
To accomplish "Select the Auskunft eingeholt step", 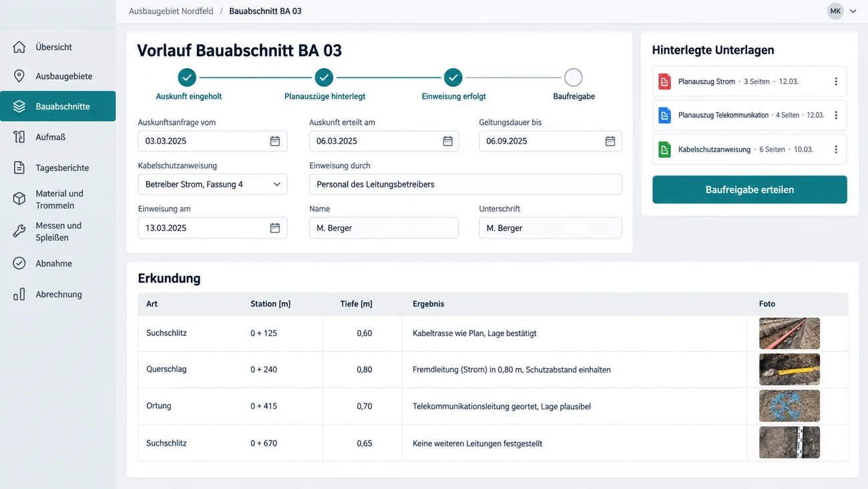I will [188, 77].
